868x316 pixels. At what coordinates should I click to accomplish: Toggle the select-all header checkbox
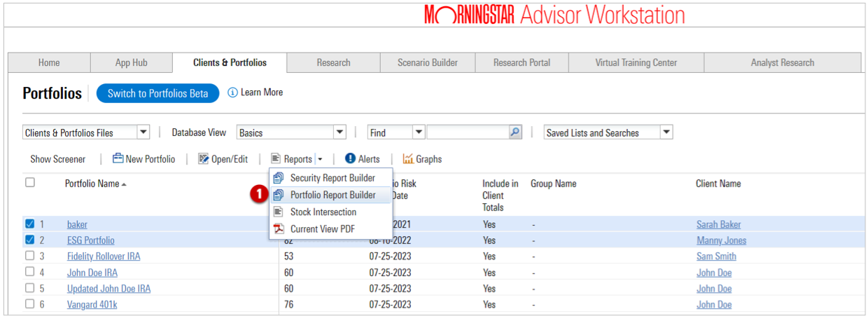[x=30, y=182]
